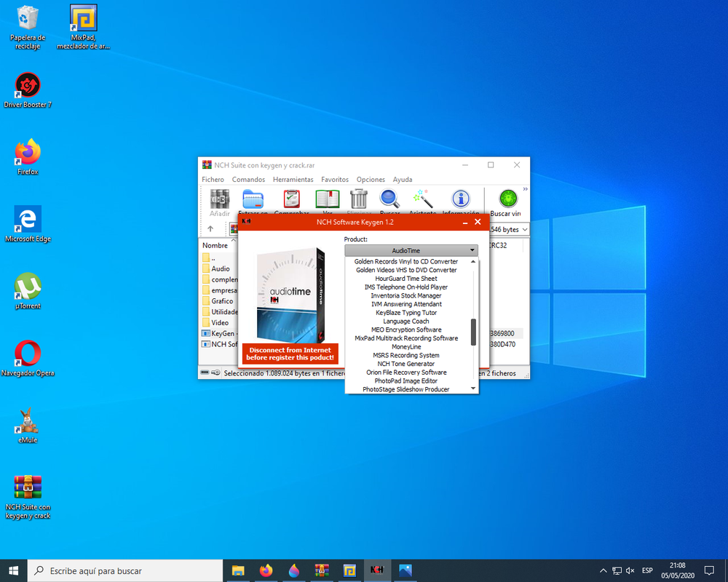The height and width of the screenshot is (582, 728).
Task: Open the Opciones menu
Action: (x=371, y=179)
